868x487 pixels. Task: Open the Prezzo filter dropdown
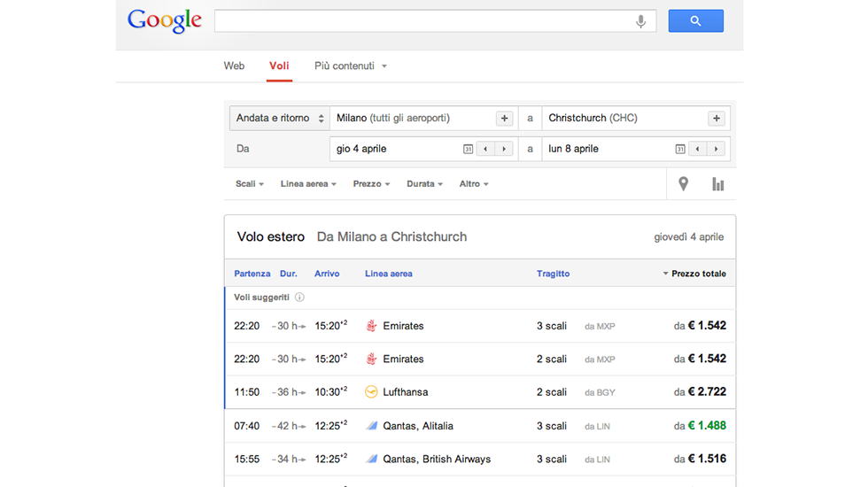click(x=371, y=184)
